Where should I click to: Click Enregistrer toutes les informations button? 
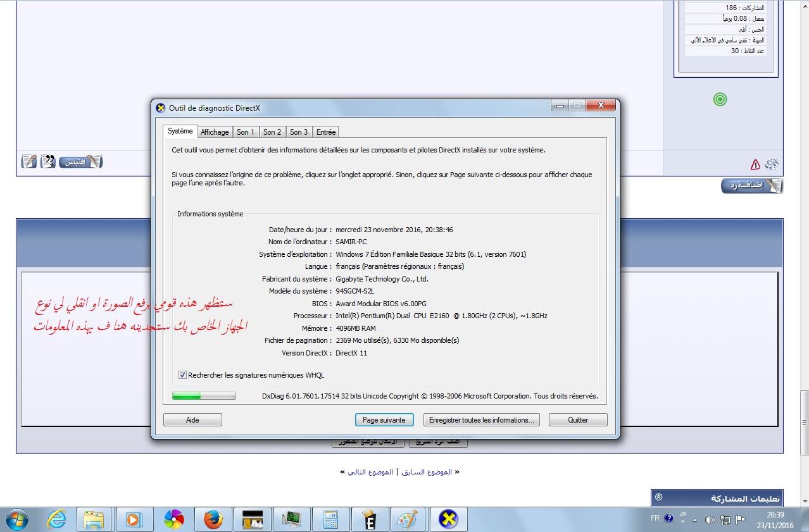point(482,420)
